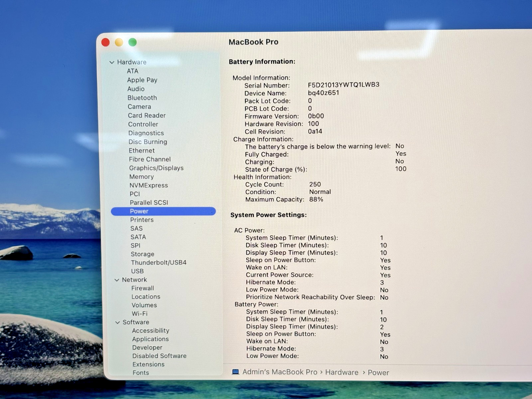Open SPI hardware entry
Viewport: 532px width, 399px height.
pyautogui.click(x=135, y=245)
